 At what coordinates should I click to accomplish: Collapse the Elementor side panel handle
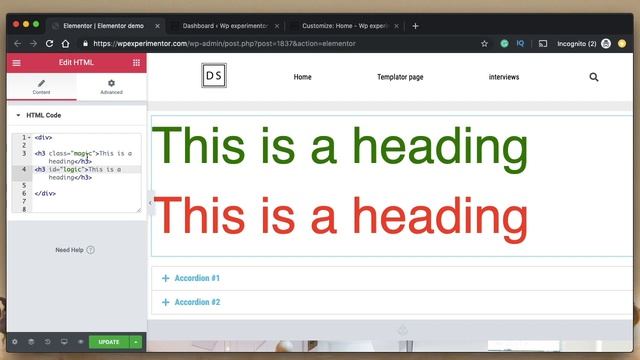(x=151, y=203)
